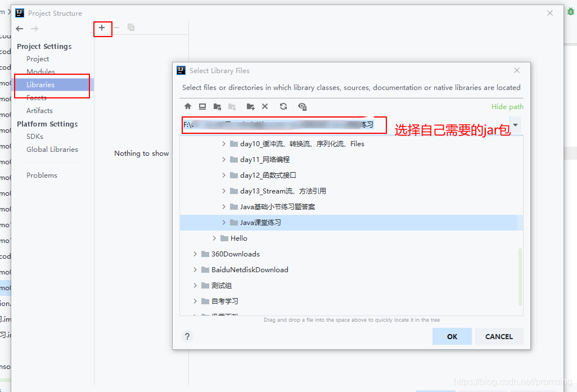
Task: Expand the day13_Stream流 folder
Action: tap(224, 191)
